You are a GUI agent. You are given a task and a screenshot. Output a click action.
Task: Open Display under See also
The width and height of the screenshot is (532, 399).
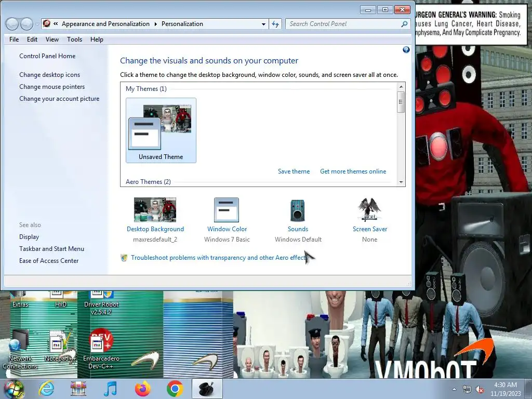point(29,237)
